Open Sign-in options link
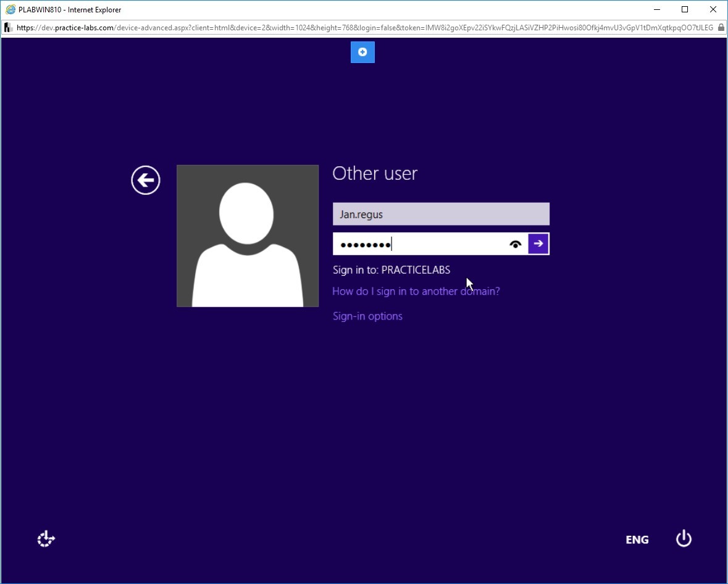Viewport: 728px width, 584px height. click(368, 316)
